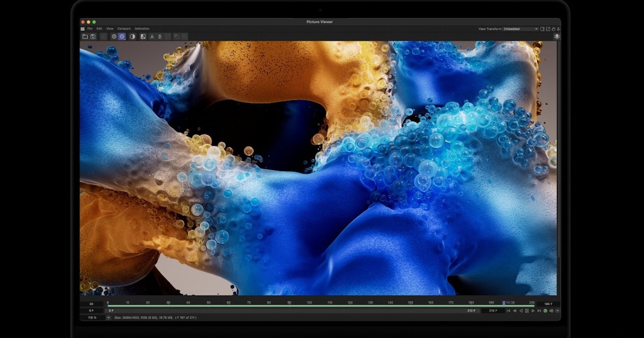
Task: Go to last frame
Action: point(539,311)
